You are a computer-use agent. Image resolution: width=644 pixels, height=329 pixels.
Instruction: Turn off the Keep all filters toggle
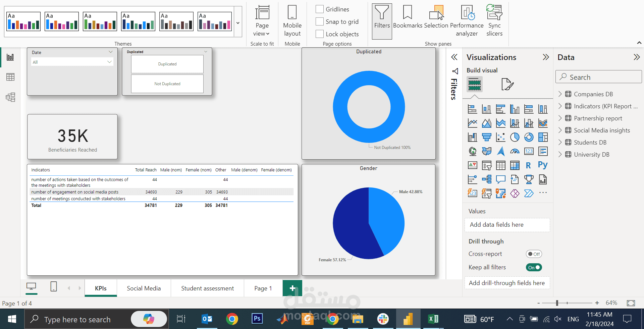(x=534, y=267)
